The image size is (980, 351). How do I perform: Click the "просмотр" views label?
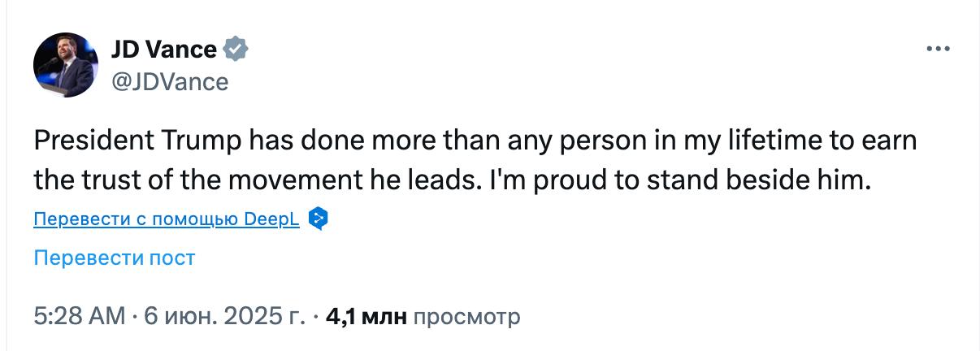466,316
